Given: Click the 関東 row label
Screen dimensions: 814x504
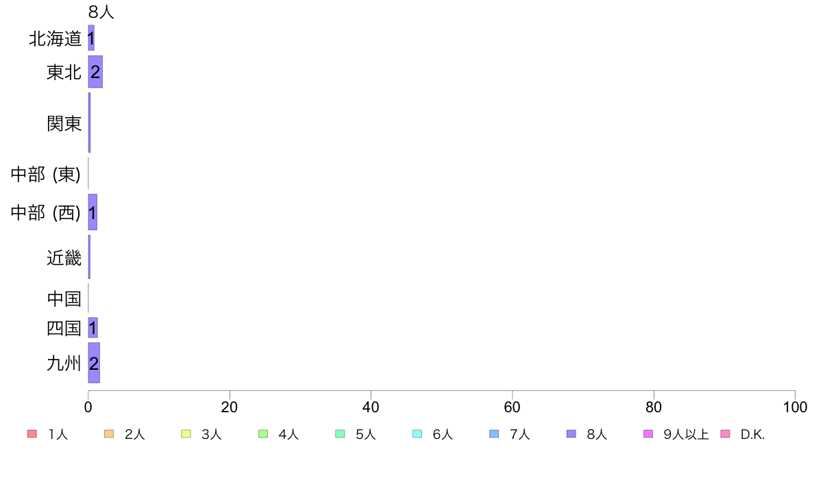Looking at the screenshot, I should (x=64, y=123).
